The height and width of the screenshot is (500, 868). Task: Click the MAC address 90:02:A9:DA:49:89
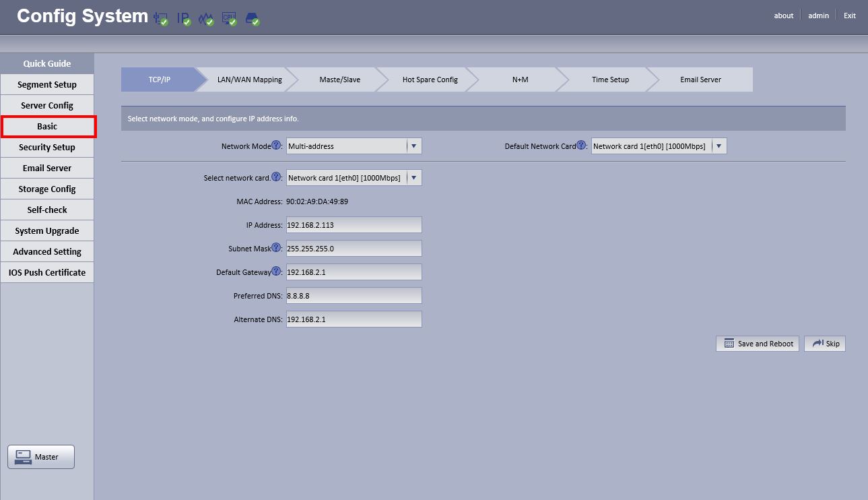tap(317, 201)
